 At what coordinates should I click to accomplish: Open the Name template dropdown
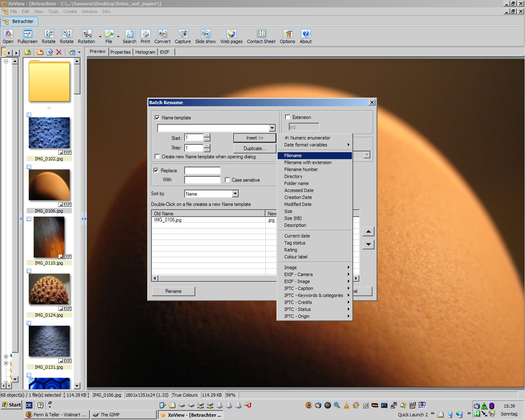(272, 128)
